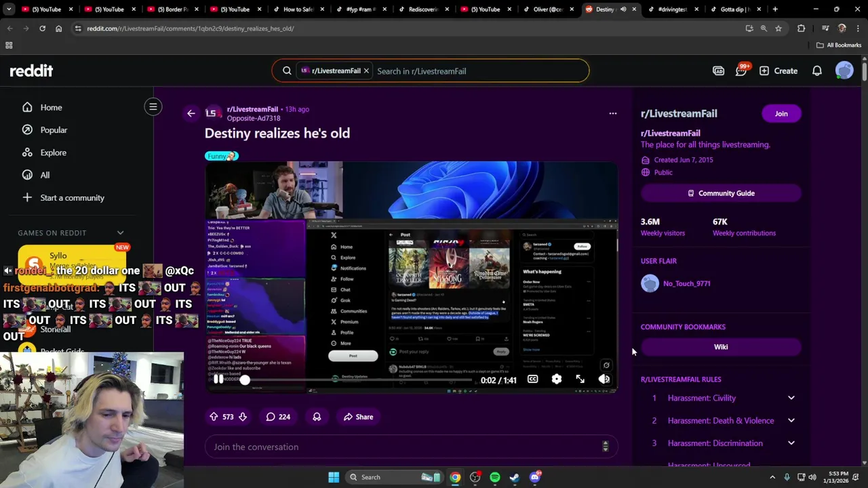Switch to the Oliver tab
868x488 pixels.
548,9
